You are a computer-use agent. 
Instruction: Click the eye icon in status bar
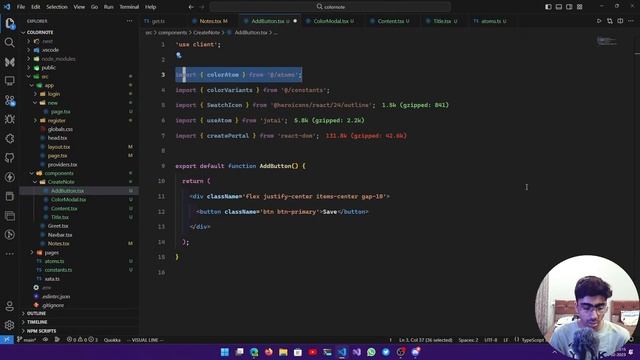coord(45,340)
